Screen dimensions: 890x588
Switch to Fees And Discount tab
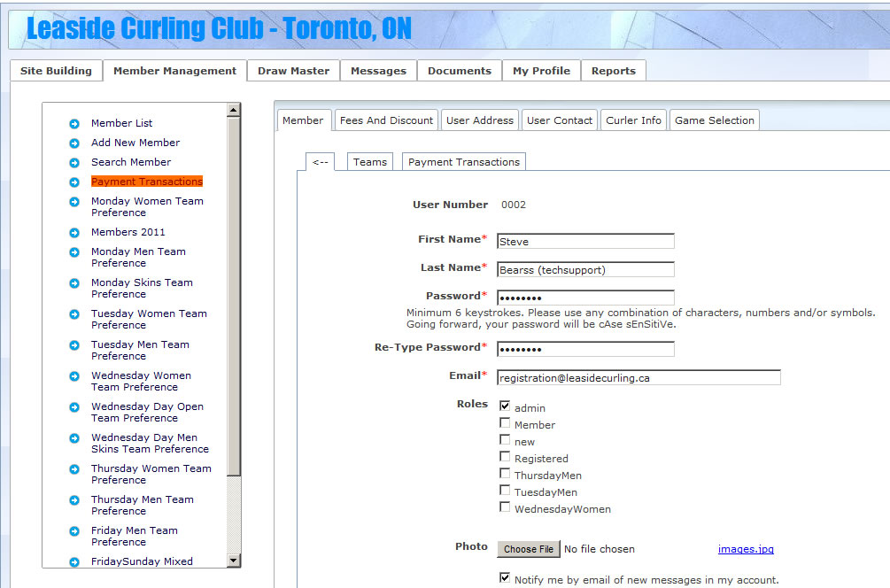click(x=386, y=120)
